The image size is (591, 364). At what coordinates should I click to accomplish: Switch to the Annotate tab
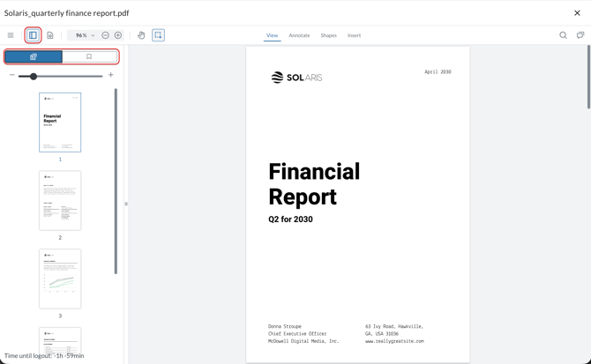click(299, 35)
